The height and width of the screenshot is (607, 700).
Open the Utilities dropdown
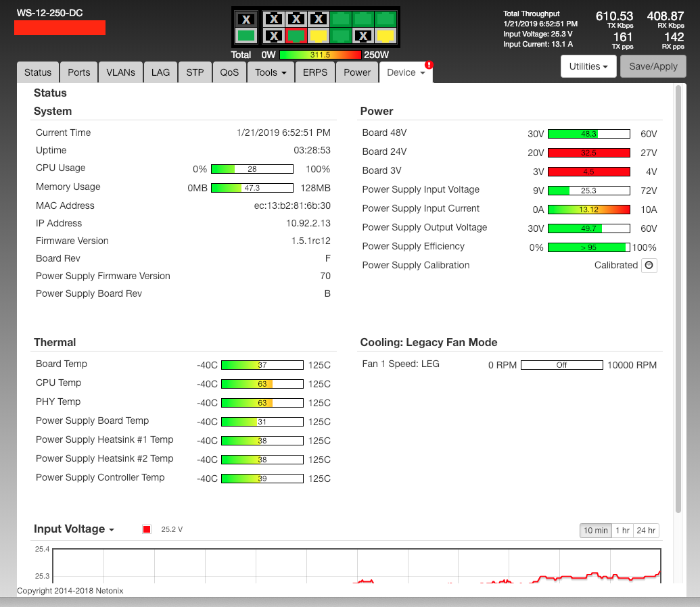[x=588, y=66]
